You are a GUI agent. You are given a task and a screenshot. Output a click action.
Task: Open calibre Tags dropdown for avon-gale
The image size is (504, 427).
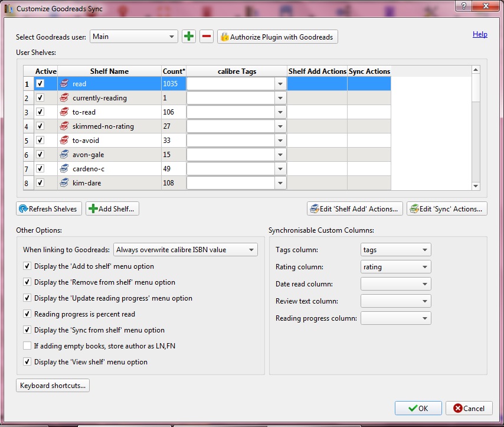pos(280,155)
